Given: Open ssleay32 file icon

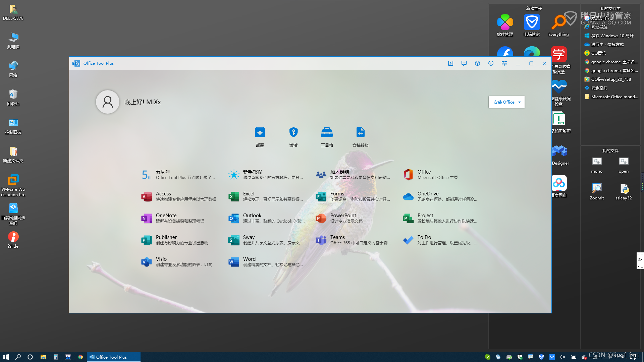Looking at the screenshot, I should tap(624, 191).
